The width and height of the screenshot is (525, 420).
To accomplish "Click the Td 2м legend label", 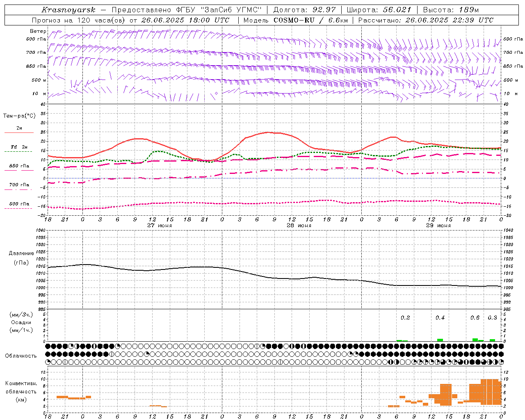I will 19,147.
